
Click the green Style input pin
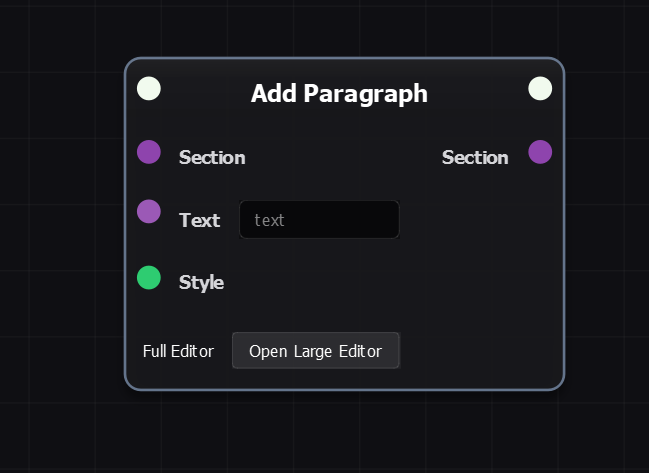point(149,277)
